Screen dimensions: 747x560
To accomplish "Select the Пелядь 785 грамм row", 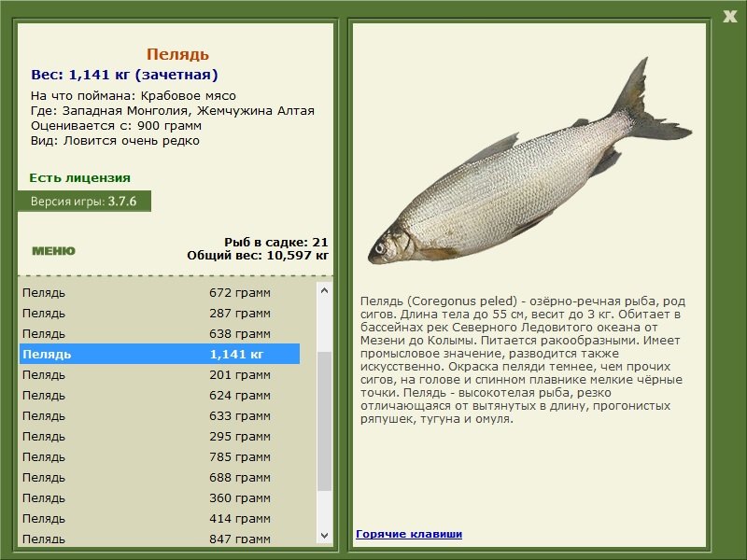I will (160, 456).
